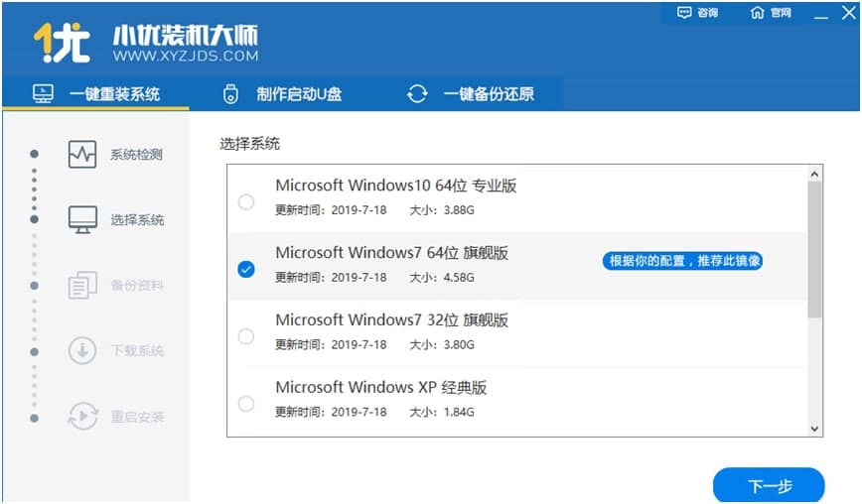Open the 官网 home icon
The width and height of the screenshot is (862, 504).
pos(757,13)
